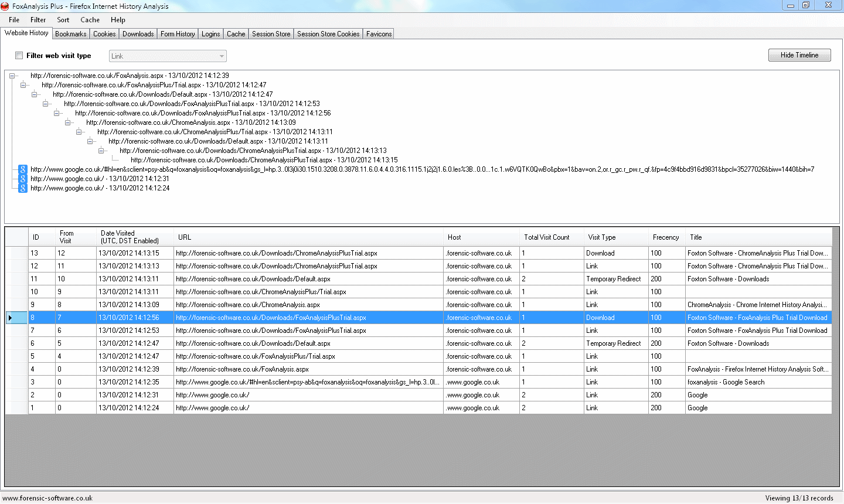Click the FoxAnalysis.aspx URL cell in row ID 4

(x=309, y=369)
